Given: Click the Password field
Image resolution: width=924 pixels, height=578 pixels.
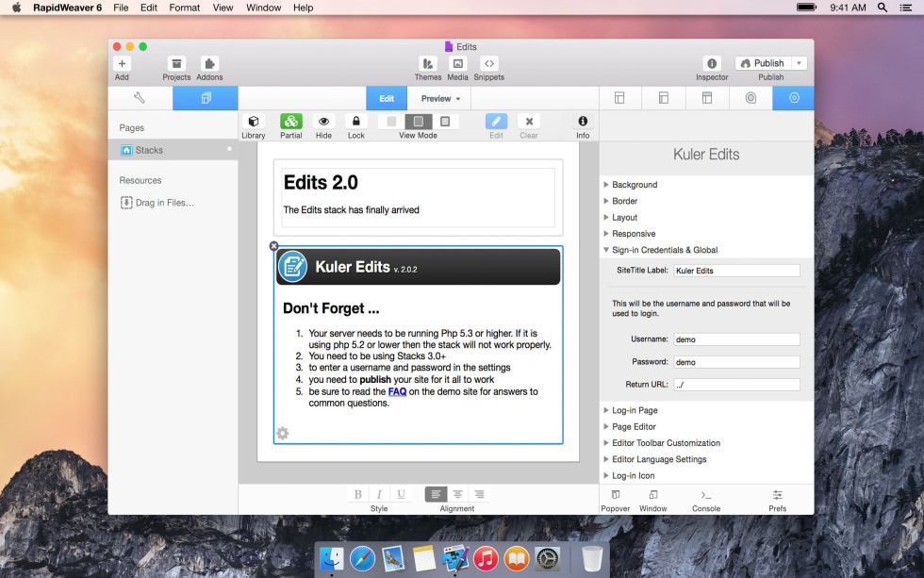Looking at the screenshot, I should pos(736,362).
